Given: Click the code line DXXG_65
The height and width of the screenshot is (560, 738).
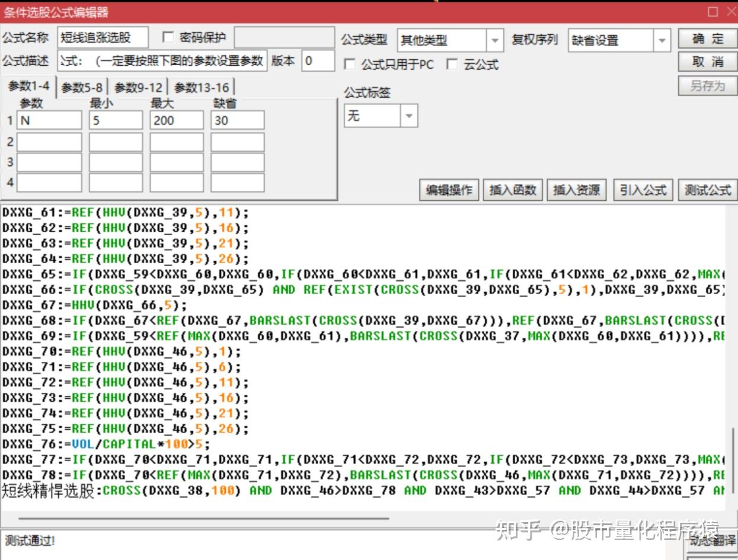Looking at the screenshot, I should pyautogui.click(x=363, y=274).
